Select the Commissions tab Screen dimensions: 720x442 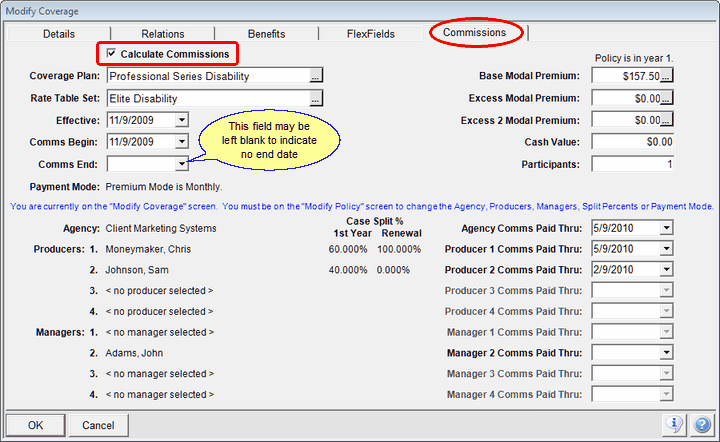(x=474, y=33)
